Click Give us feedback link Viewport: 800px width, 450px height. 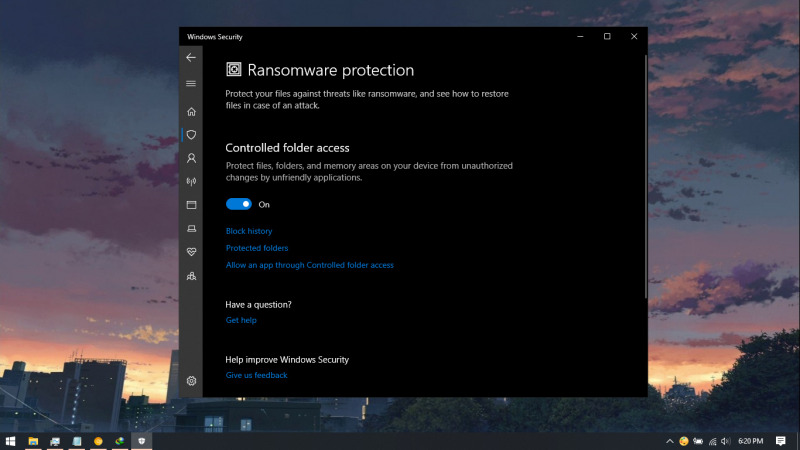click(x=256, y=375)
